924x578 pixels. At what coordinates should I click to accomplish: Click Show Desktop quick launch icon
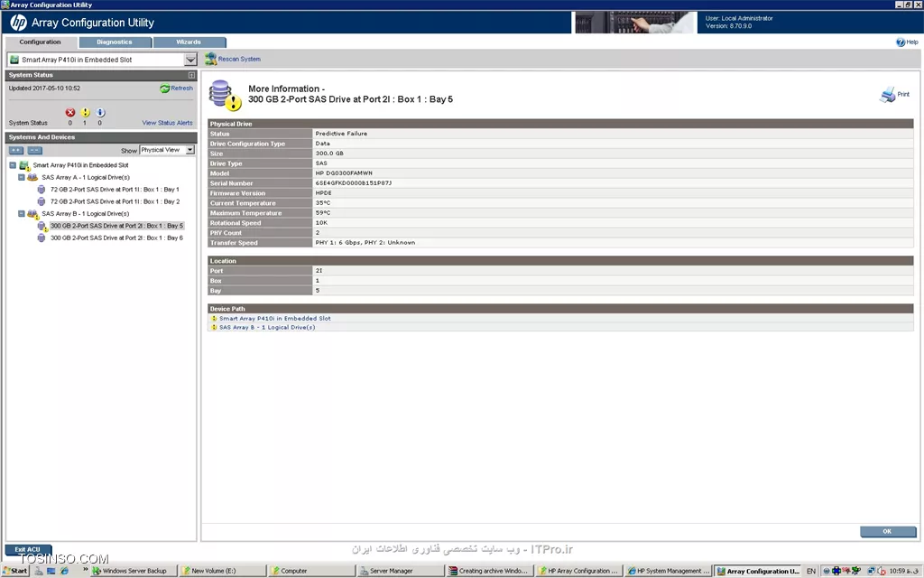tap(51, 571)
